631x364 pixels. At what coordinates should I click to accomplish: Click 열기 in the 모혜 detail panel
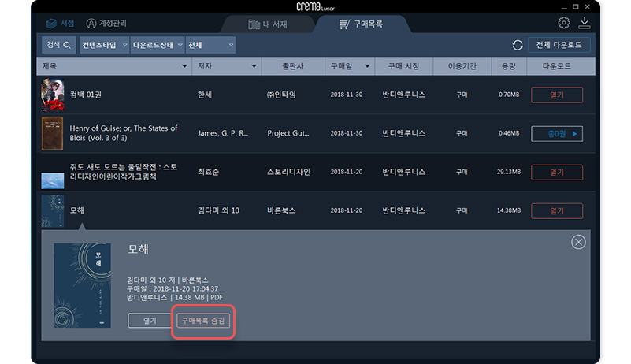click(149, 321)
